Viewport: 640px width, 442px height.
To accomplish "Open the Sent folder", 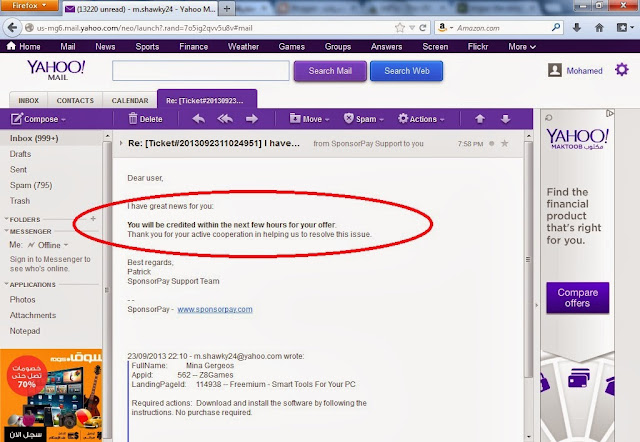I will (18, 169).
